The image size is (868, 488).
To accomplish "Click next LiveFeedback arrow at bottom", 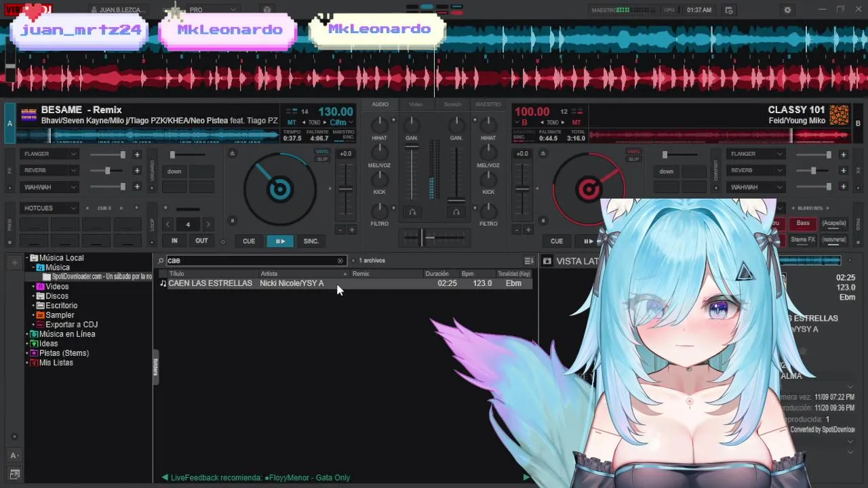I will point(526,478).
